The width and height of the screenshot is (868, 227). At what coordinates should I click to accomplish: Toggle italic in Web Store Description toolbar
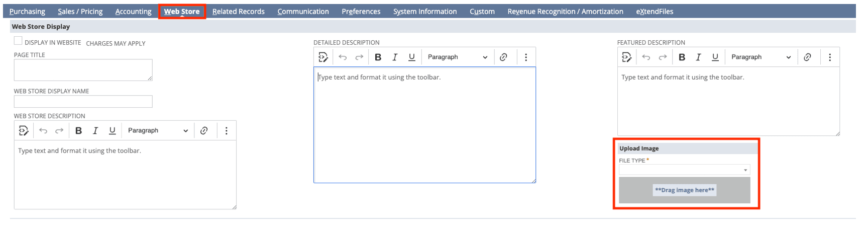pos(95,131)
